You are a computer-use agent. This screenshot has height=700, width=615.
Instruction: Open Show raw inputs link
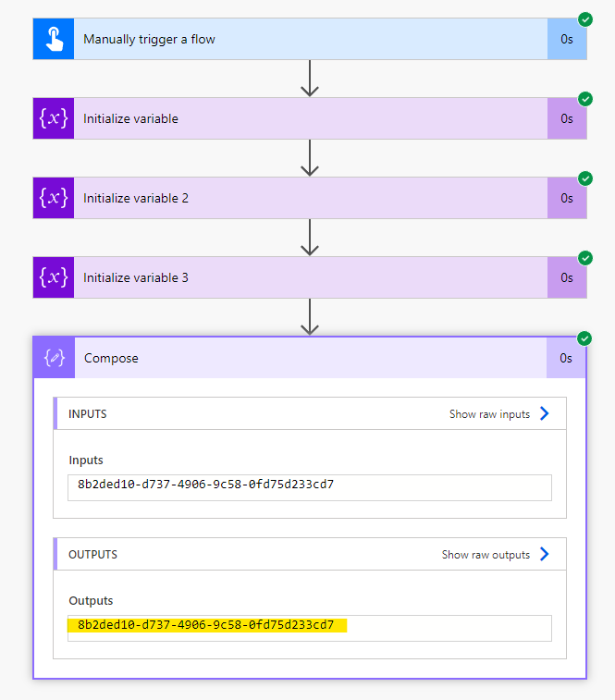[489, 414]
